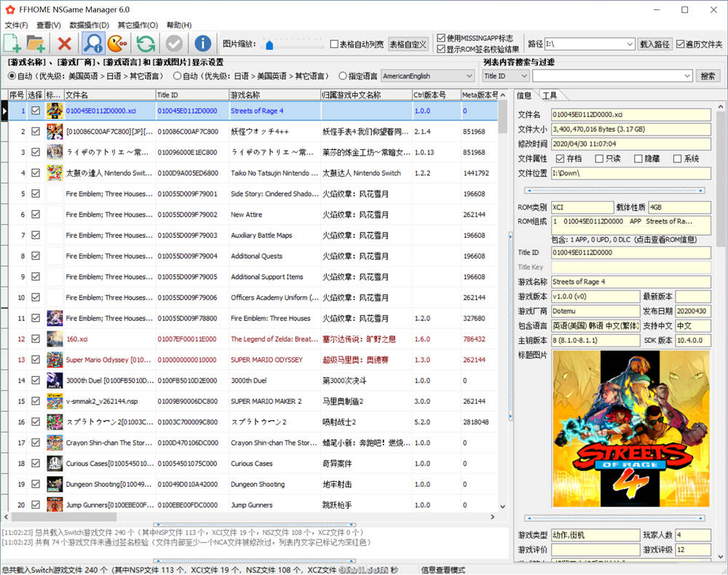728x575 pixels.
Task: Click the Streets of Rage 4 cover image
Action: click(x=631, y=429)
